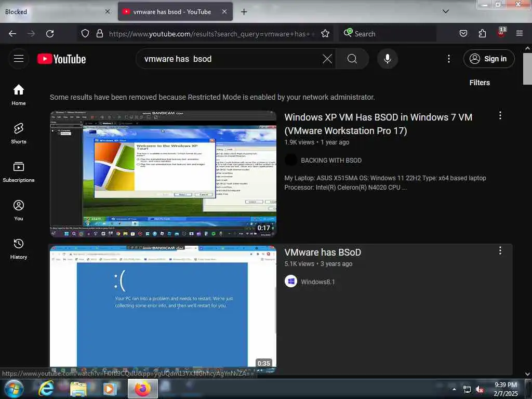Click the Firefox address bar URL
Image resolution: width=532 pixels, height=399 pixels.
(212, 34)
